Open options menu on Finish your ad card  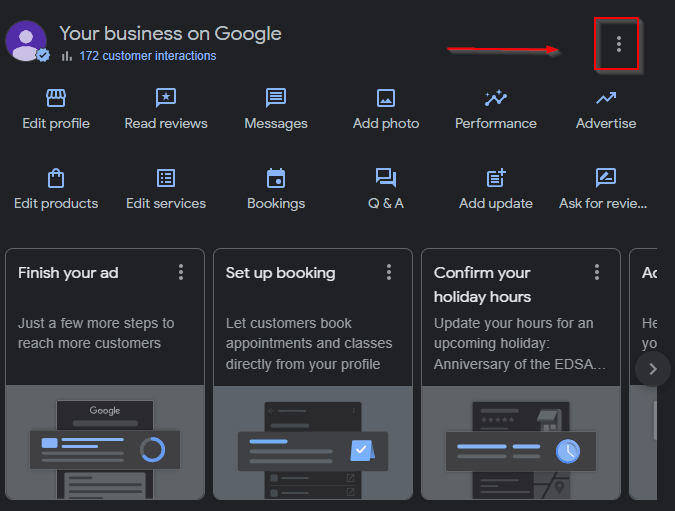click(x=181, y=272)
